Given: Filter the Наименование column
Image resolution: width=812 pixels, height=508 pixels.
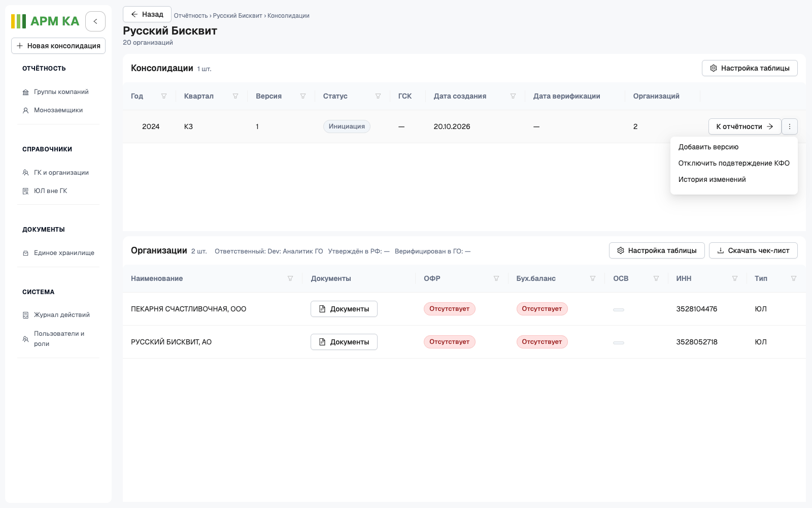Looking at the screenshot, I should pos(290,278).
